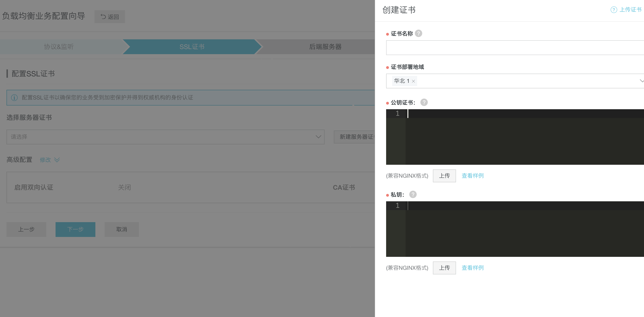Open 查看样例 link for 私钥

point(472,268)
